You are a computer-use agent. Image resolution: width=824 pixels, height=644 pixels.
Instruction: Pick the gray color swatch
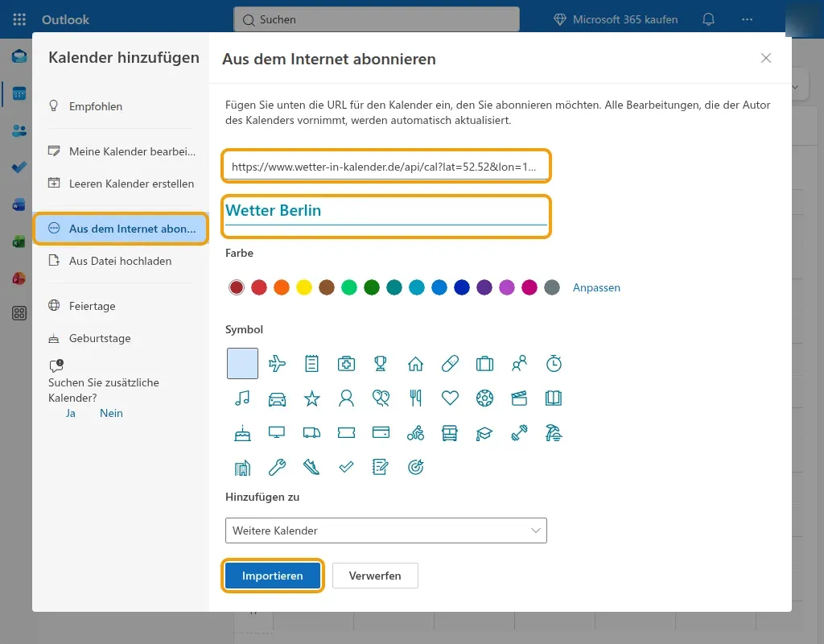tap(552, 287)
